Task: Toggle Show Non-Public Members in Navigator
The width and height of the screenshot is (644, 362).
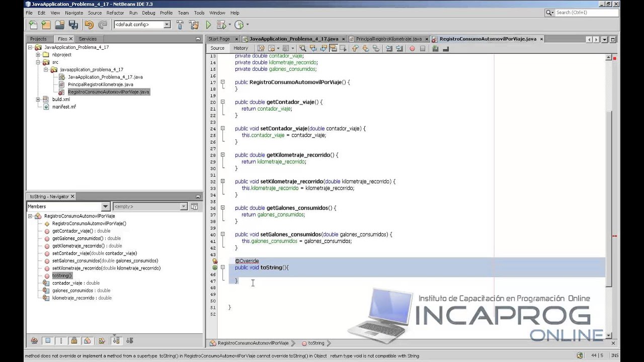Action: point(74,340)
